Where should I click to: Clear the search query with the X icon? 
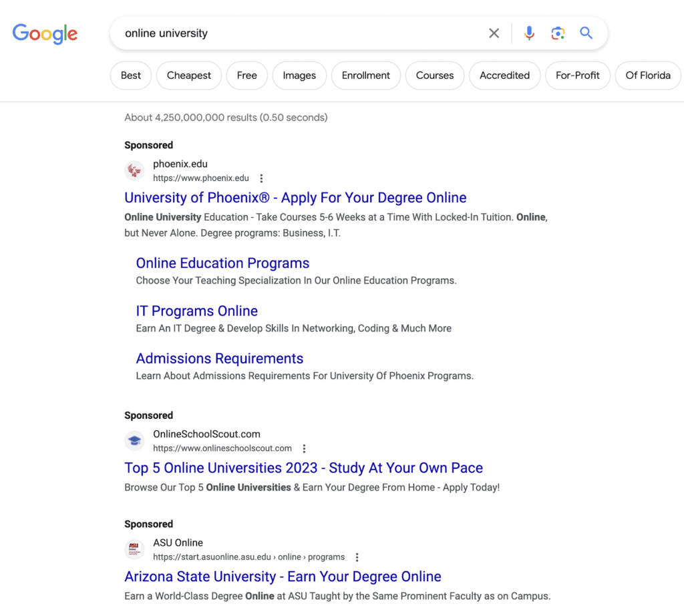click(x=494, y=33)
